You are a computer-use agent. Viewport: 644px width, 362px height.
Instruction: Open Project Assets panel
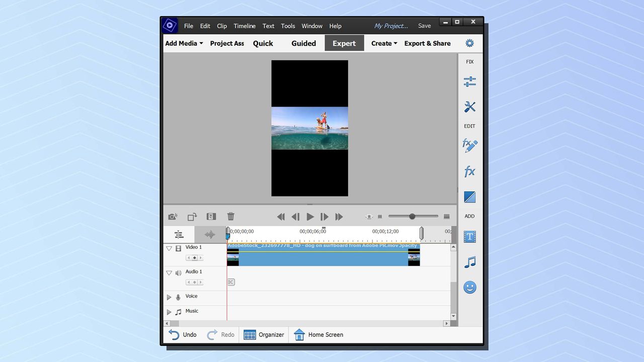point(227,43)
